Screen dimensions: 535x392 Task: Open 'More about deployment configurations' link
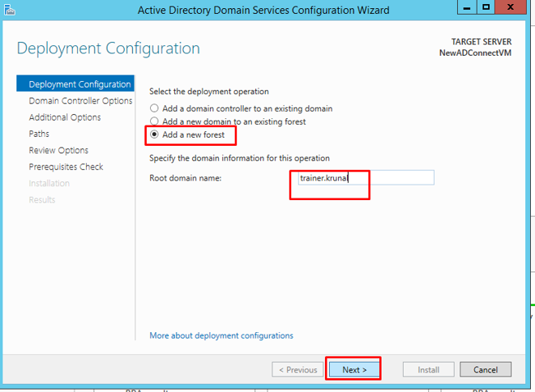click(221, 335)
